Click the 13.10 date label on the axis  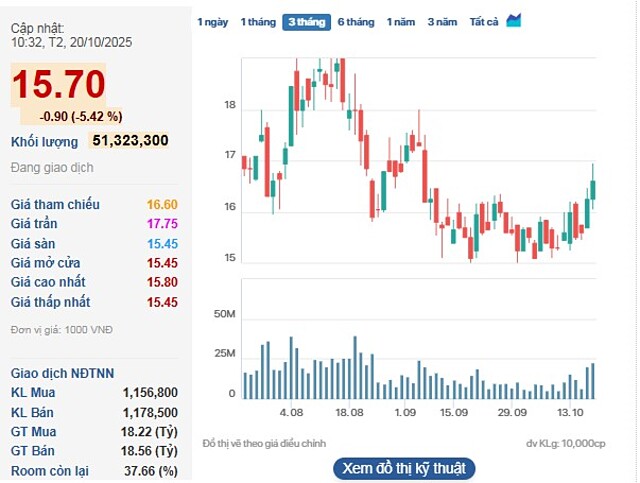click(570, 412)
